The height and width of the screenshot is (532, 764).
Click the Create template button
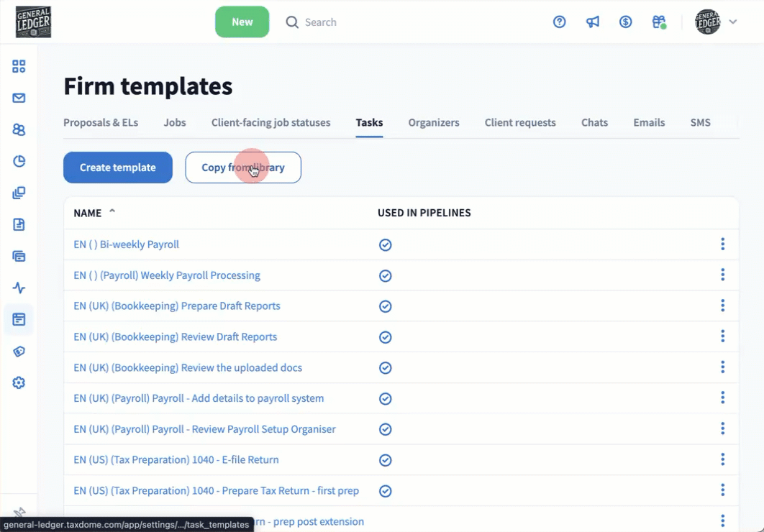tap(118, 168)
